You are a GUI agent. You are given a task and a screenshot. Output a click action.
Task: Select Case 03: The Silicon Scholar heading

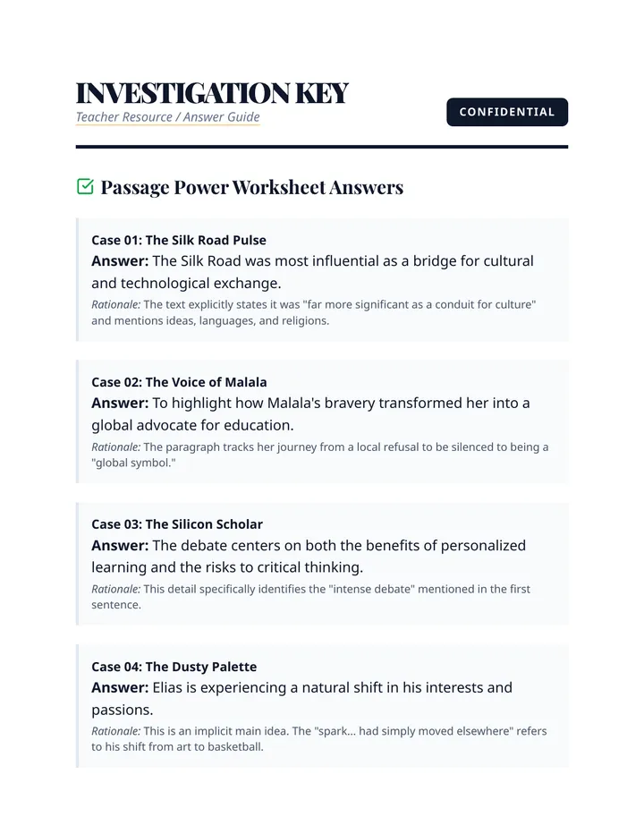(x=177, y=523)
